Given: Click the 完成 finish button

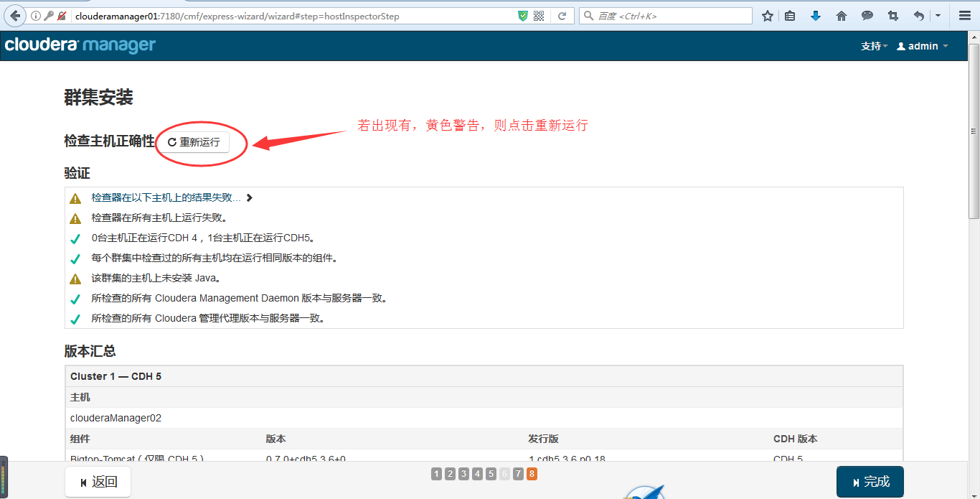Looking at the screenshot, I should tap(870, 482).
